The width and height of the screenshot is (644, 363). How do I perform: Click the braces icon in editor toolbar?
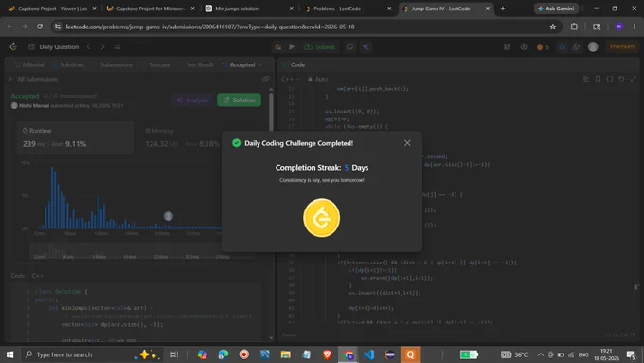click(x=610, y=79)
